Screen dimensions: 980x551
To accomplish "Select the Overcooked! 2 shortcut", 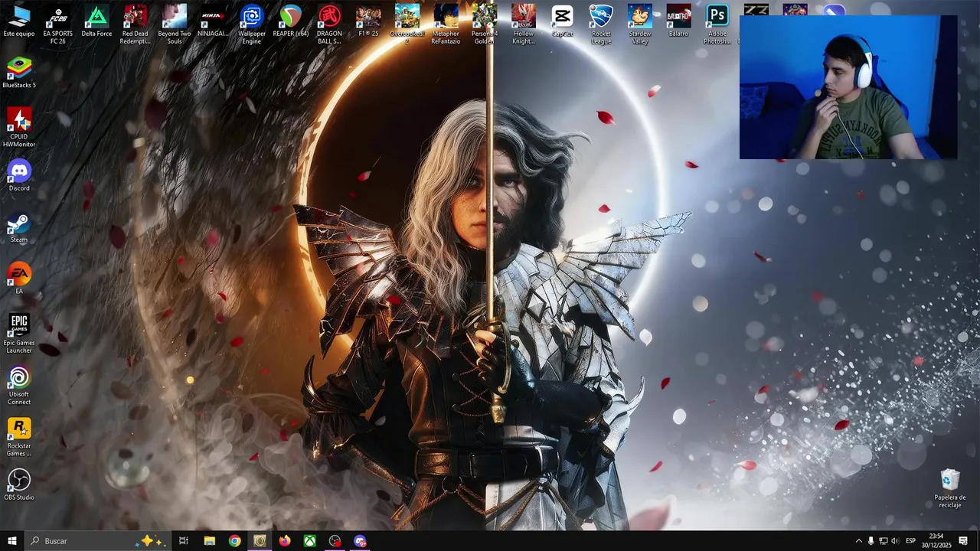I will pos(407,24).
